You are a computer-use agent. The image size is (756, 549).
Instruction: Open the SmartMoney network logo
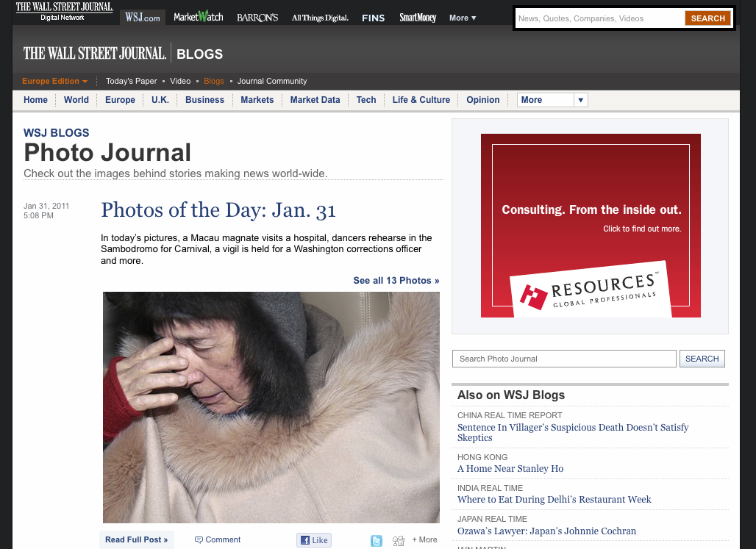tap(418, 18)
